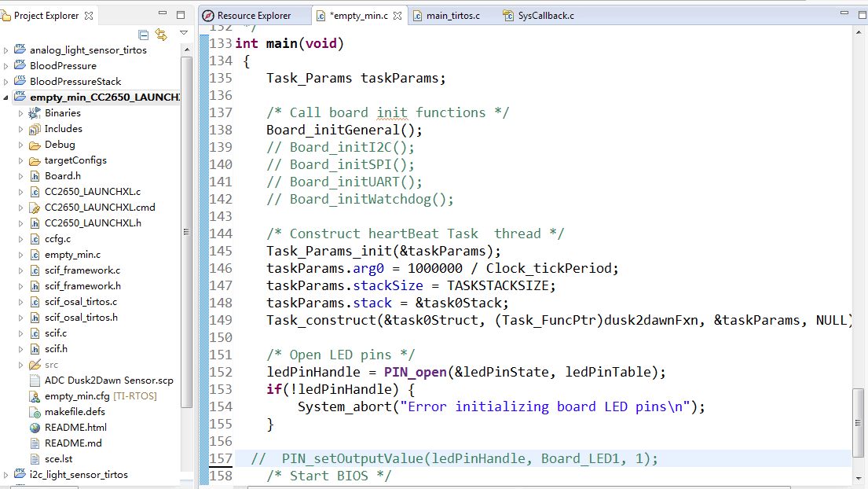Click the Binaries icon
This screenshot has height=489, width=868.
tap(35, 113)
